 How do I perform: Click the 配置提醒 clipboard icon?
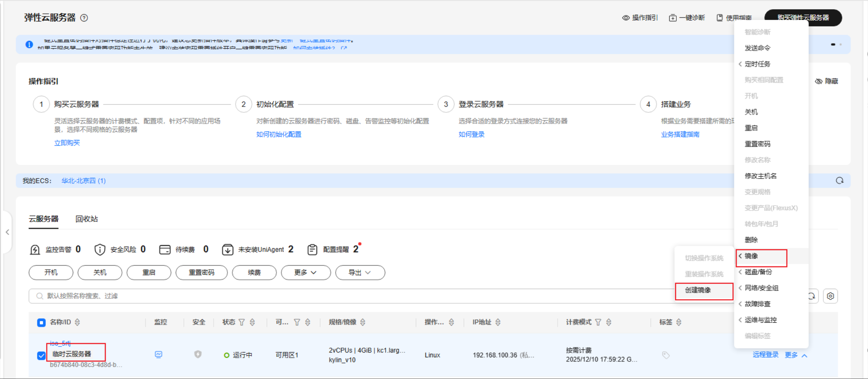(312, 250)
